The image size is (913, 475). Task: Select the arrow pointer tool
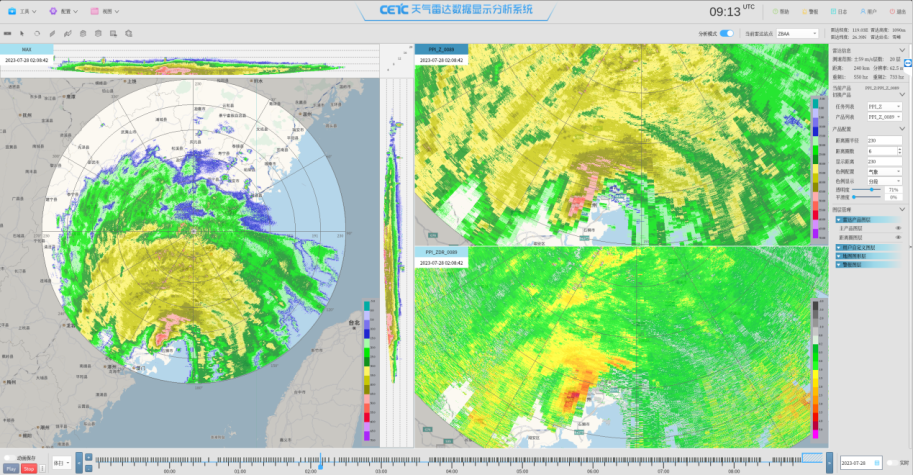pos(22,34)
